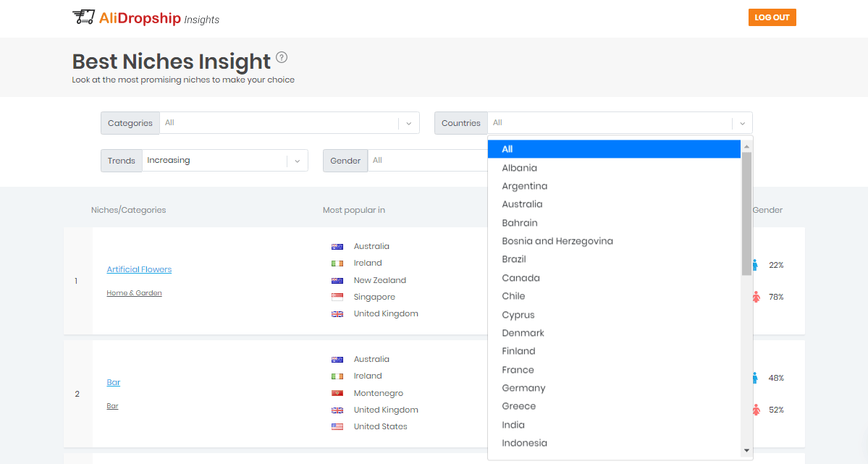This screenshot has height=464, width=868.
Task: Click the AliDropship cart logo
Action: tap(83, 17)
